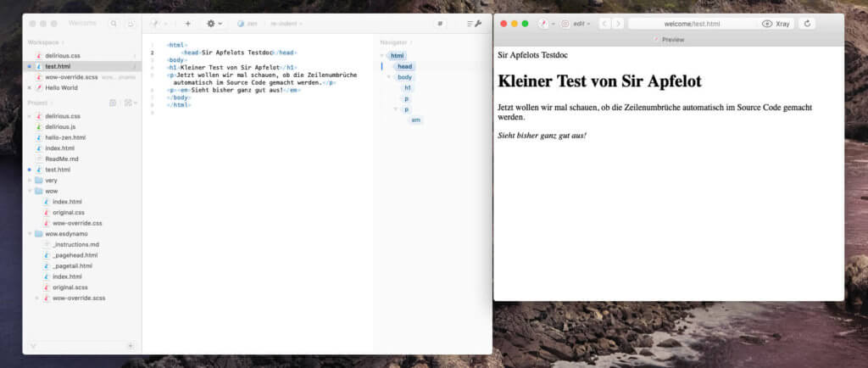The width and height of the screenshot is (868, 368).
Task: Click the Navigator panel header
Action: pyautogui.click(x=396, y=42)
